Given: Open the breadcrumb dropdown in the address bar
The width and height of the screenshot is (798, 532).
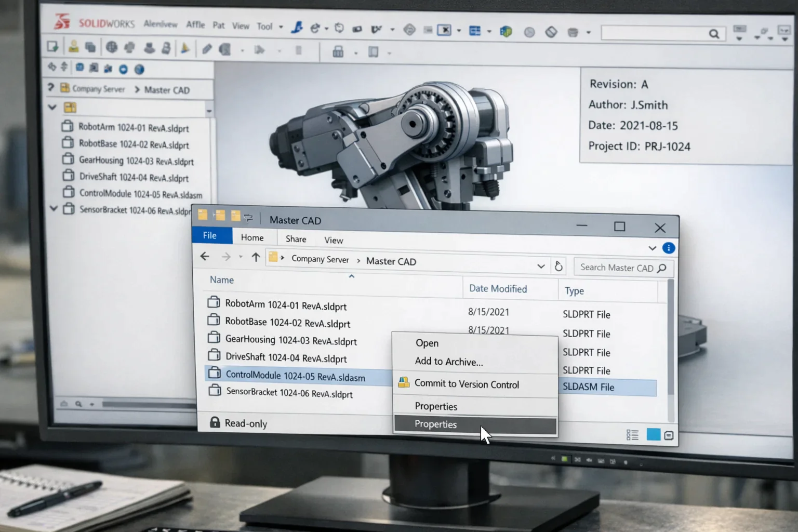Looking at the screenshot, I should click(x=541, y=266).
